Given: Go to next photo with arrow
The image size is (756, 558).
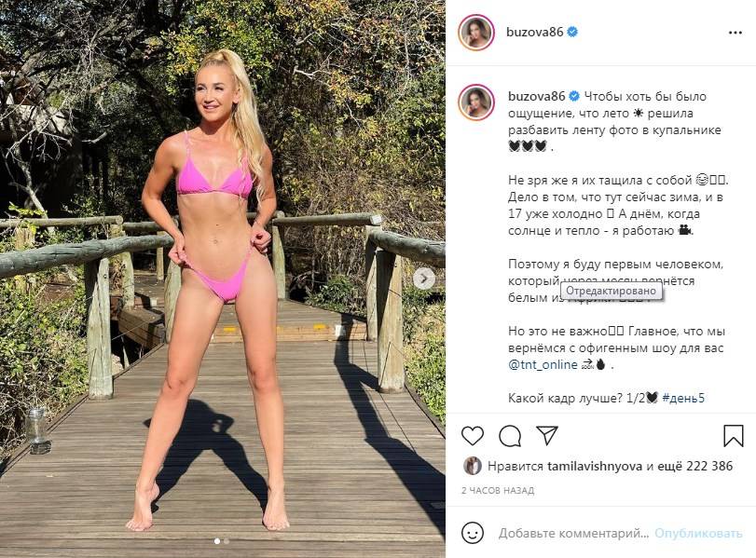Looking at the screenshot, I should pos(424,279).
